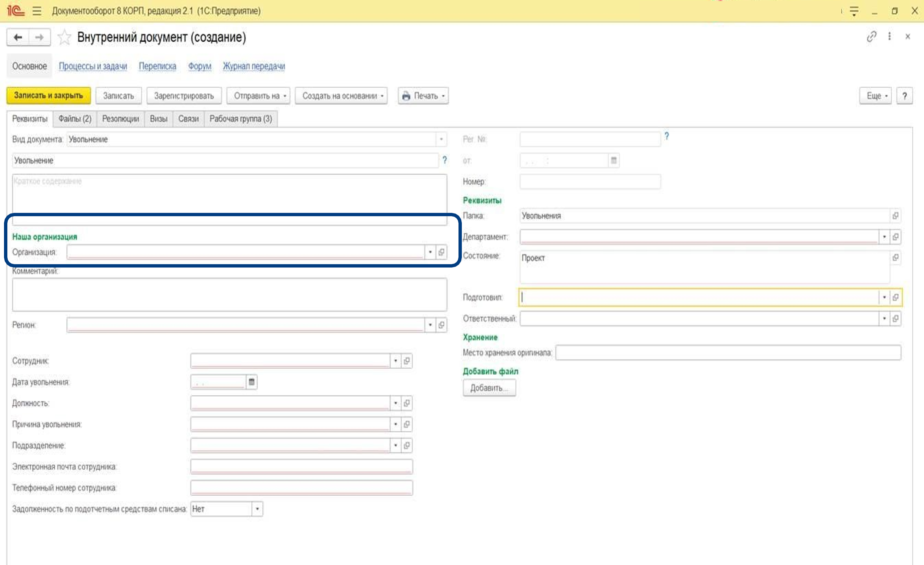The image size is (924, 565).
Task: Expand the Регион dropdown list
Action: (430, 325)
